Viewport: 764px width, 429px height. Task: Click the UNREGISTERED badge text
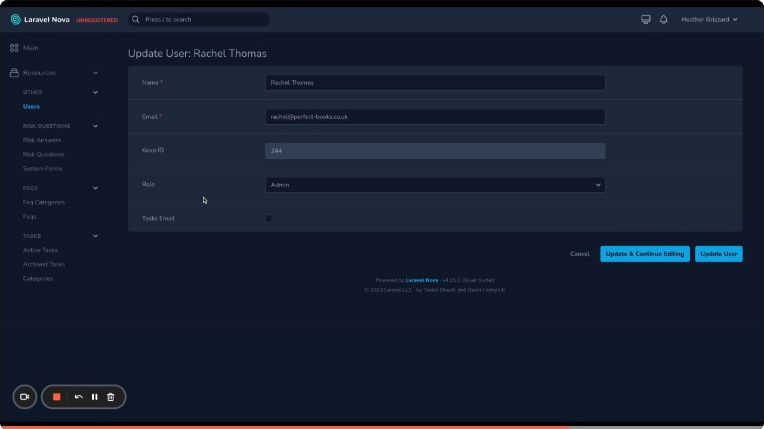click(97, 20)
